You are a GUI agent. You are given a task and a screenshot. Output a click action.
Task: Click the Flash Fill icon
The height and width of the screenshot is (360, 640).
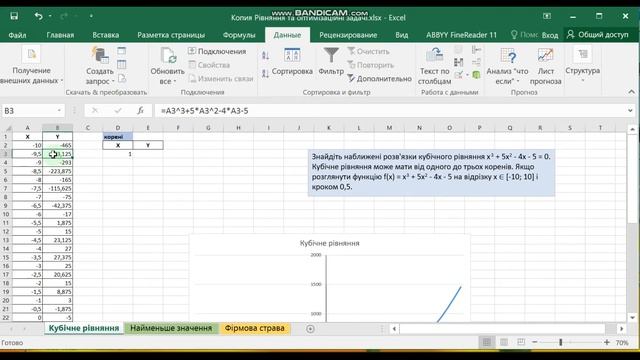click(458, 50)
